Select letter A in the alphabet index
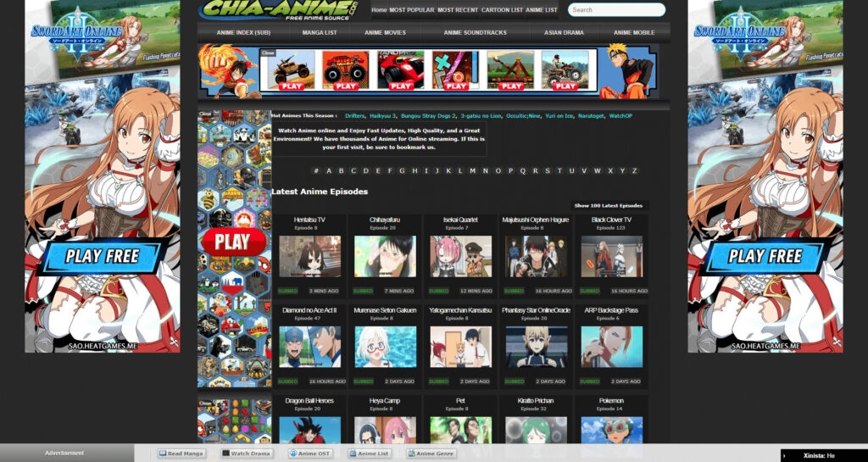 tap(329, 171)
